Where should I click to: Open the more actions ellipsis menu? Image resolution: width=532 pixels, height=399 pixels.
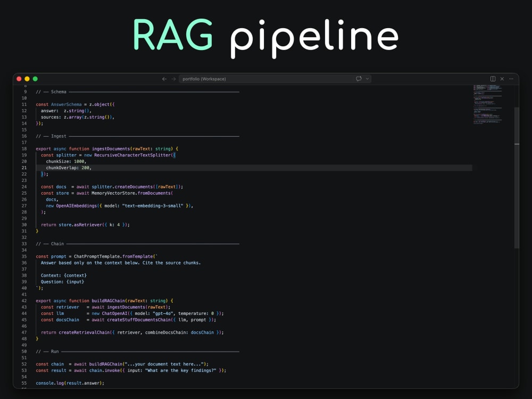pyautogui.click(x=511, y=79)
